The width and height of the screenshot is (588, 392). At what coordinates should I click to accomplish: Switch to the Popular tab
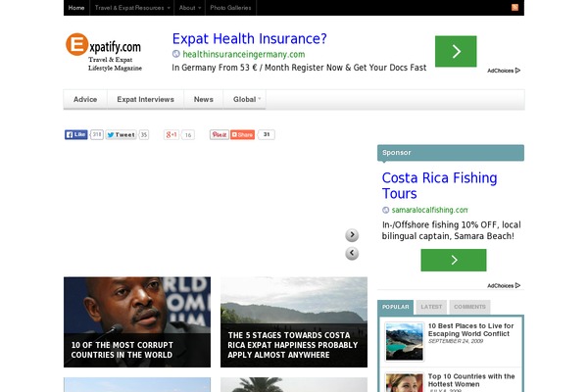pos(395,307)
